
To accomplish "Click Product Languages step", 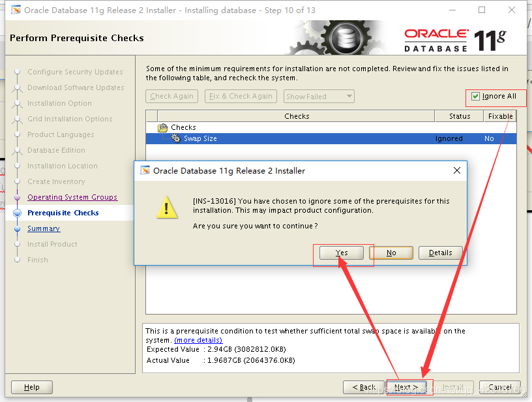I will click(x=61, y=134).
